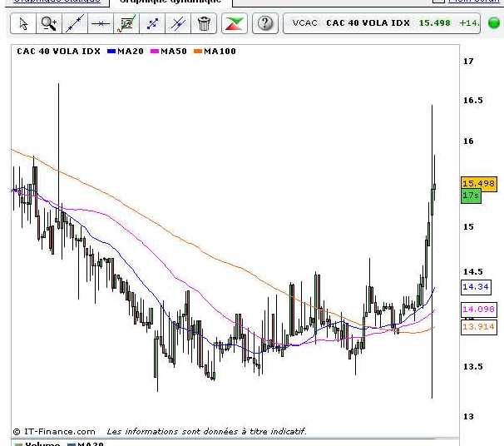Choose the horizontal line drawing tool

coord(101,23)
